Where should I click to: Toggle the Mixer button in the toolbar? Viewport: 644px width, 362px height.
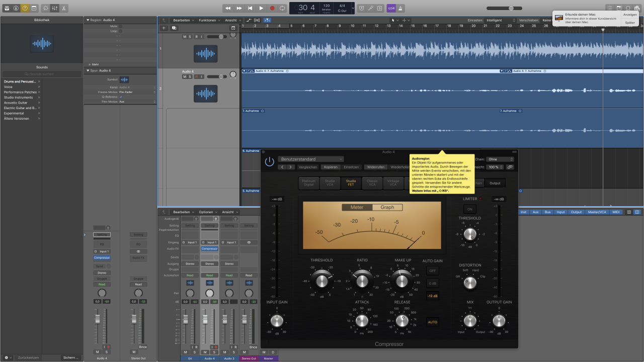(55, 9)
